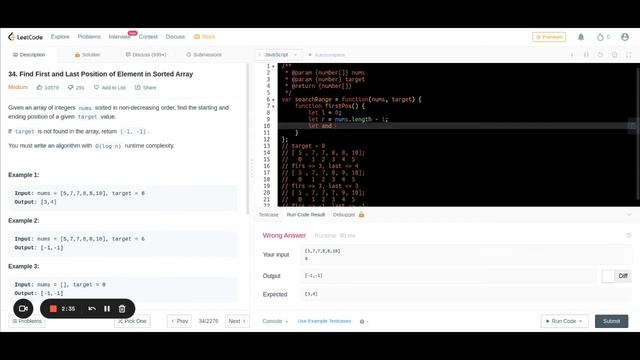Reset code to default icon
Image resolution: width=640 pixels, height=360 pixels.
click(x=600, y=54)
